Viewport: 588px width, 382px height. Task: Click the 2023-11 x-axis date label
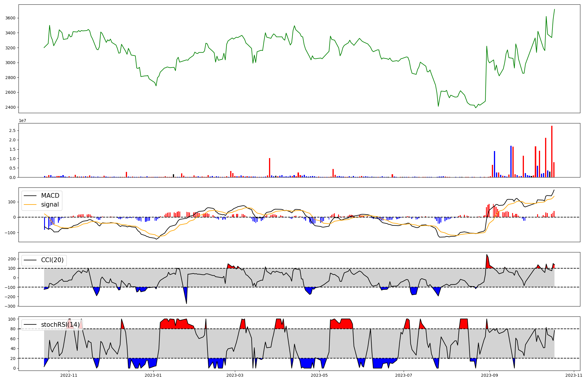(574, 375)
